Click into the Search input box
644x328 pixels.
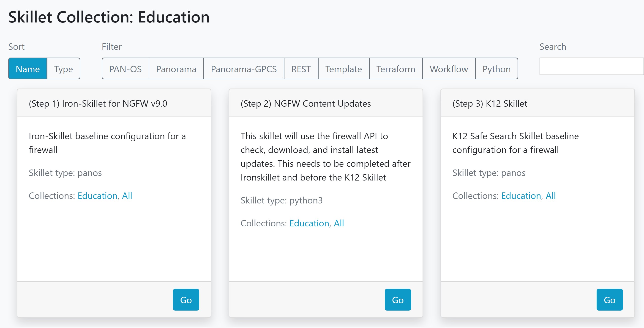tap(591, 66)
